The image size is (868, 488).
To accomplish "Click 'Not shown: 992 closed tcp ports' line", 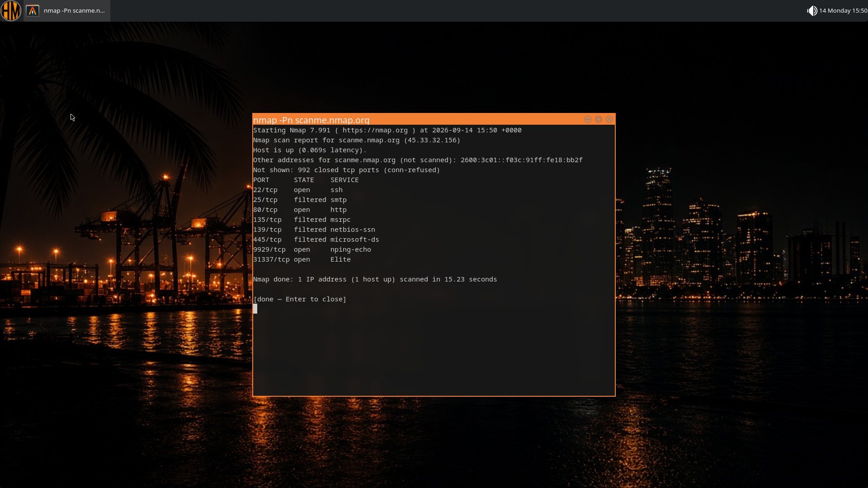I will coord(346,170).
